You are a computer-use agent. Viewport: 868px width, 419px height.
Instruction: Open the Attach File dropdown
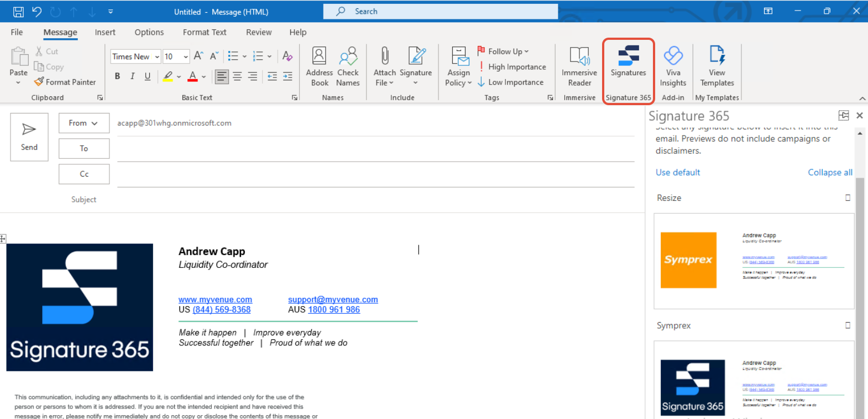[x=385, y=66]
